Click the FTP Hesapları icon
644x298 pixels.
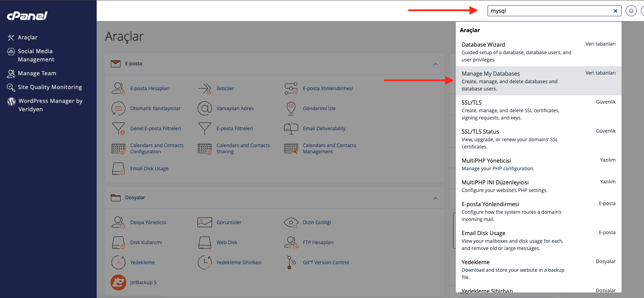coord(291,242)
